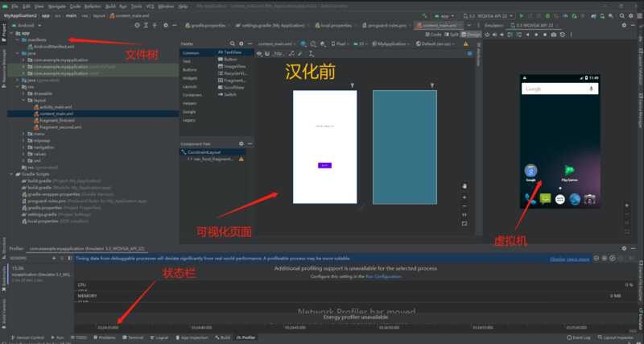This screenshot has width=644, height=344.
Task: Switch editor to Split view
Action: click(x=453, y=35)
